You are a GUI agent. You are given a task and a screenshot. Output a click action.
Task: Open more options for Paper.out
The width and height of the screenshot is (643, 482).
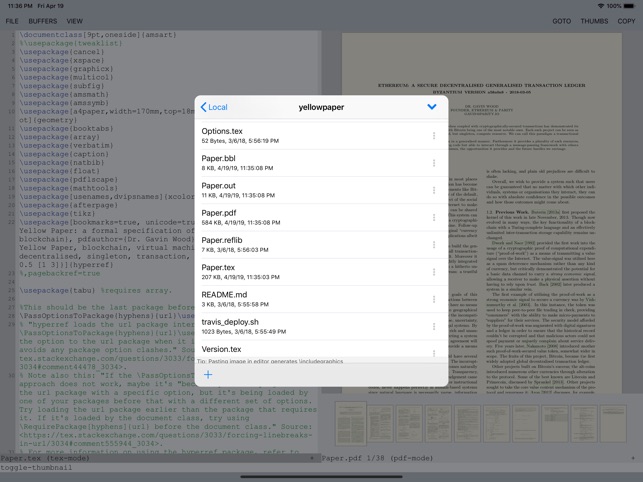433,190
